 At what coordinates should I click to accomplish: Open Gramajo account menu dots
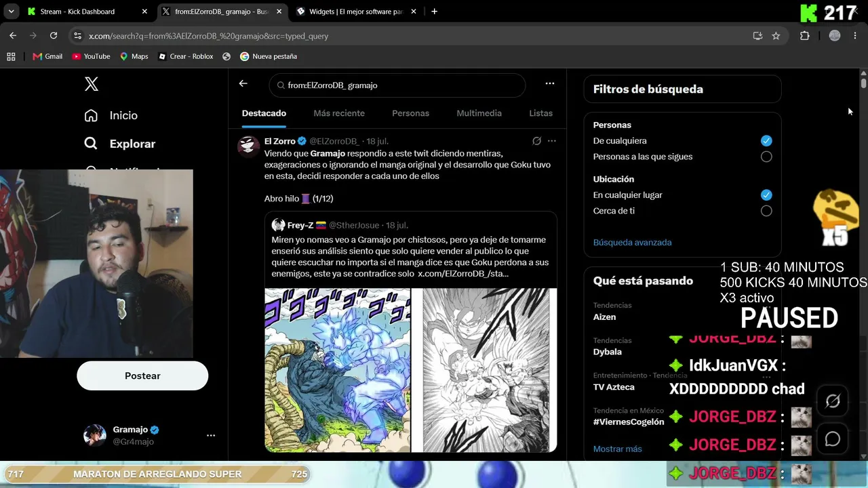pyautogui.click(x=211, y=435)
